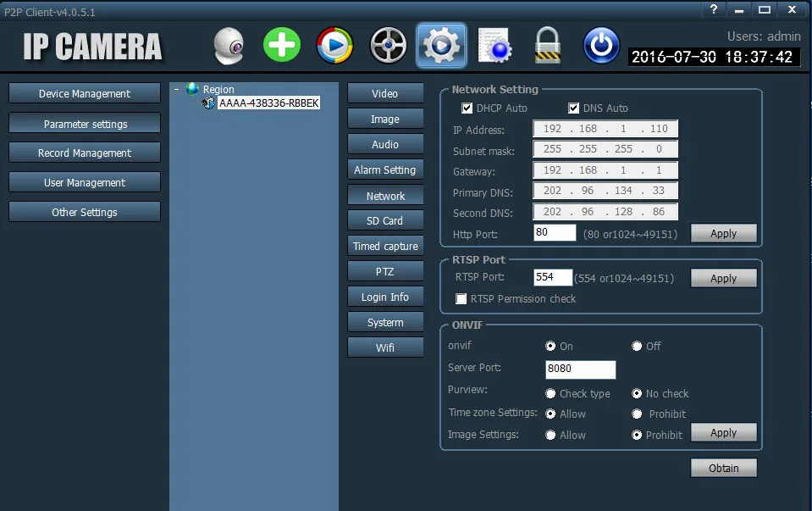This screenshot has height=511, width=812.
Task: Open Device Management section
Action: (x=85, y=93)
